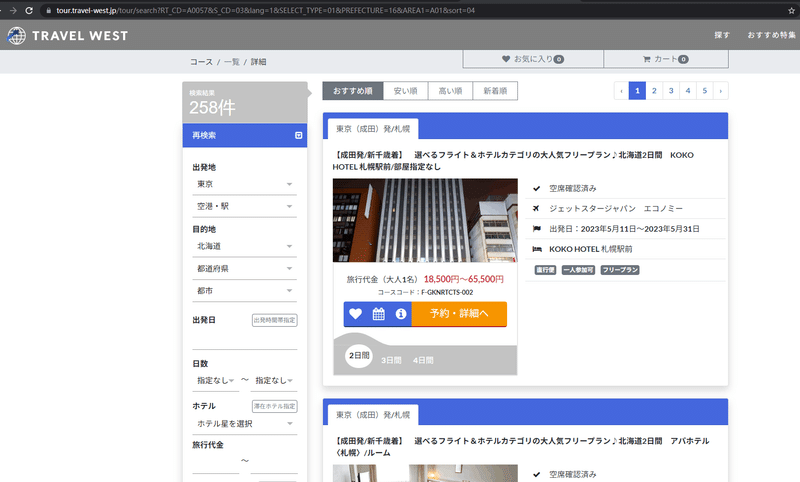Select first card's 東京（成田）発/札幌 tab
800x482 pixels.
[373, 129]
